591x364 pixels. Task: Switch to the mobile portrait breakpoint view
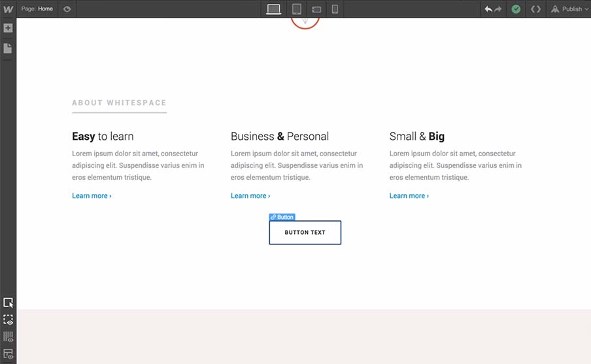[335, 9]
